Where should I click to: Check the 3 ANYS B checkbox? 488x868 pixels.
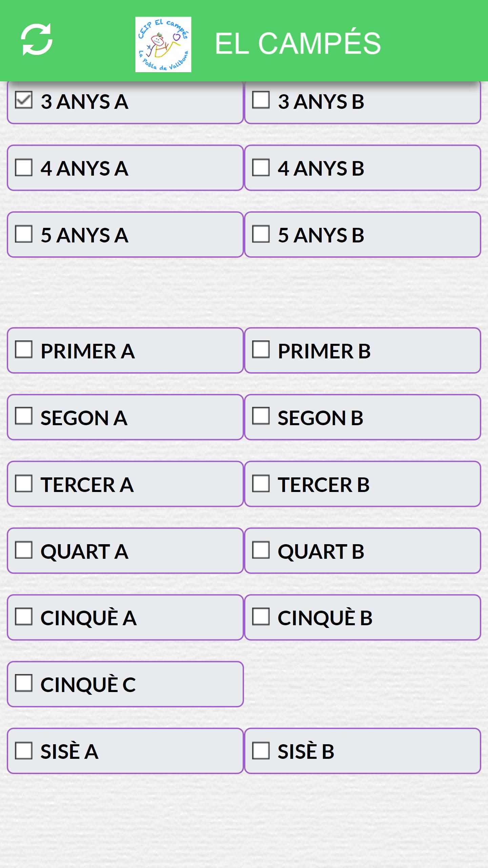261,100
